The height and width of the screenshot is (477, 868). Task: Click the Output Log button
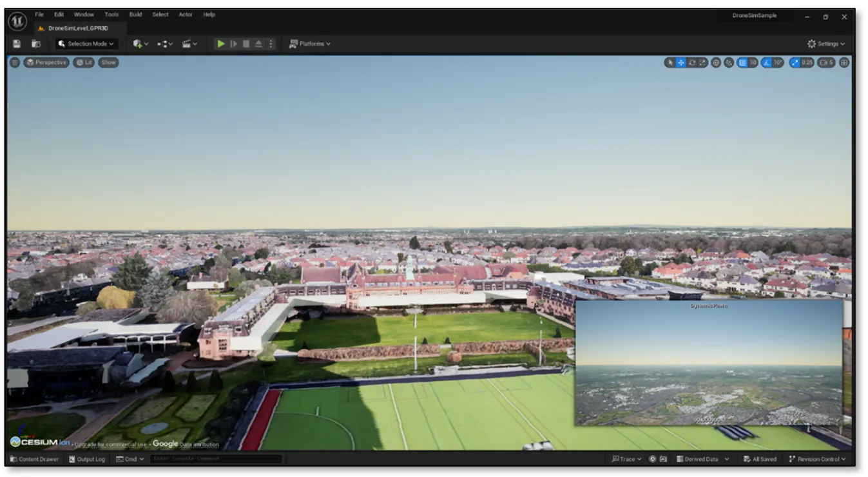click(x=86, y=459)
